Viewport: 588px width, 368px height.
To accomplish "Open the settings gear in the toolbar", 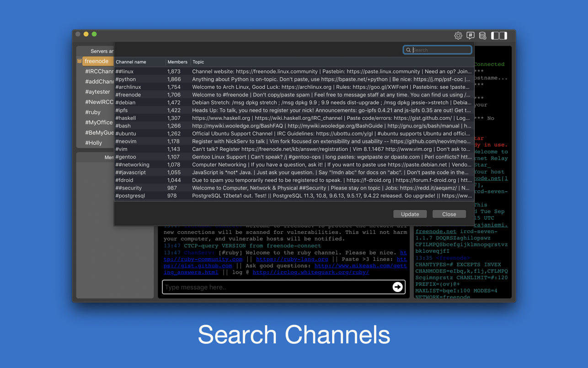I will click(x=458, y=35).
